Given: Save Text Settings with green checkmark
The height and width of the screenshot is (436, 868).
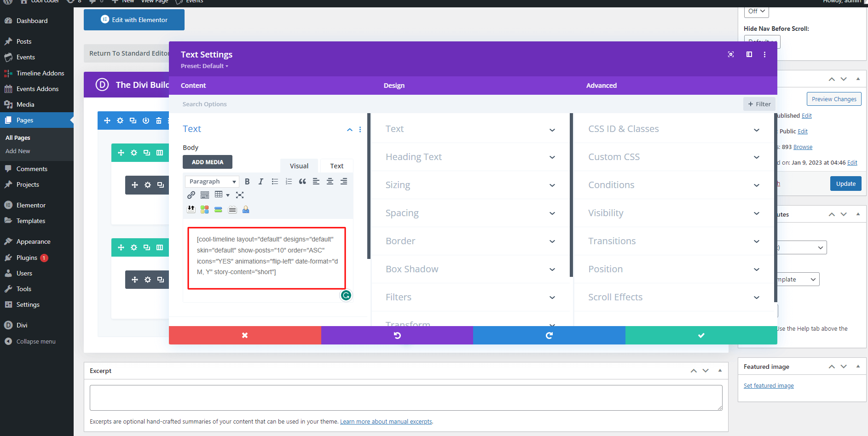Looking at the screenshot, I should coord(701,335).
